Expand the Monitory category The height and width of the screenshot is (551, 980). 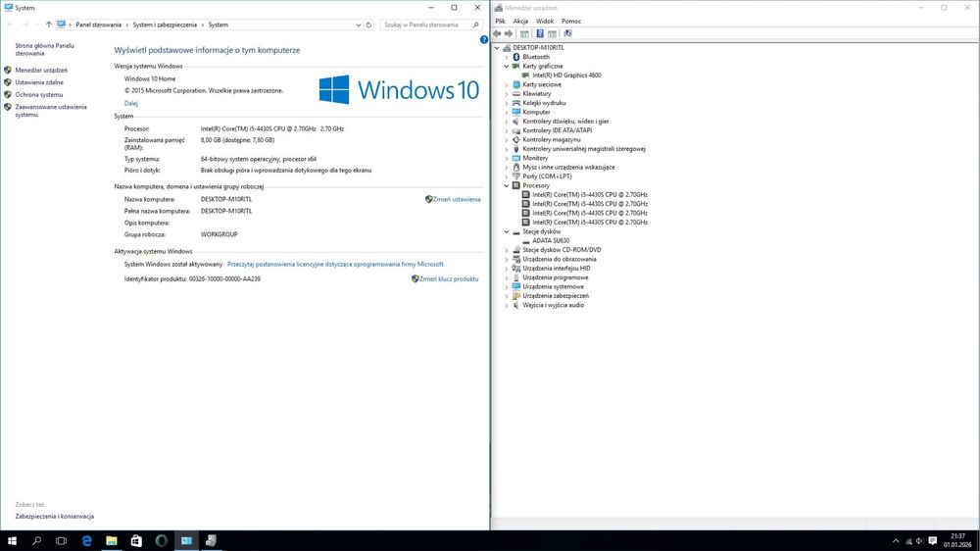pos(507,158)
